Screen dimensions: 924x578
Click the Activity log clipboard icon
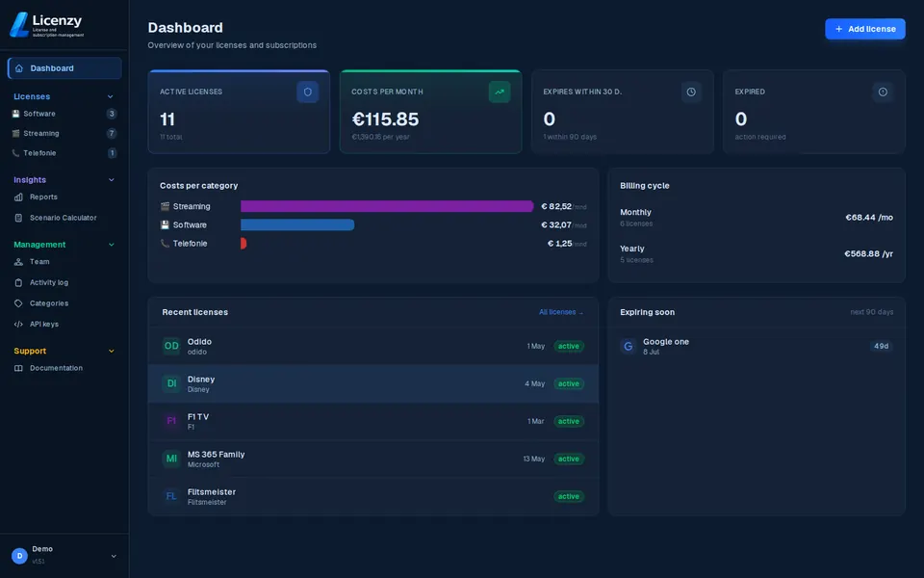pos(18,282)
